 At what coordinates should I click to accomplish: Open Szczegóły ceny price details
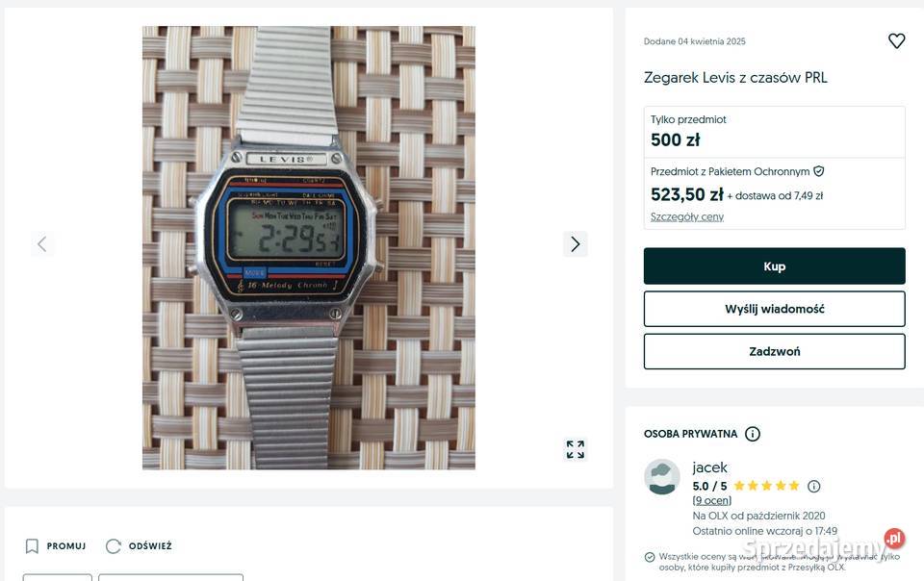tap(687, 216)
